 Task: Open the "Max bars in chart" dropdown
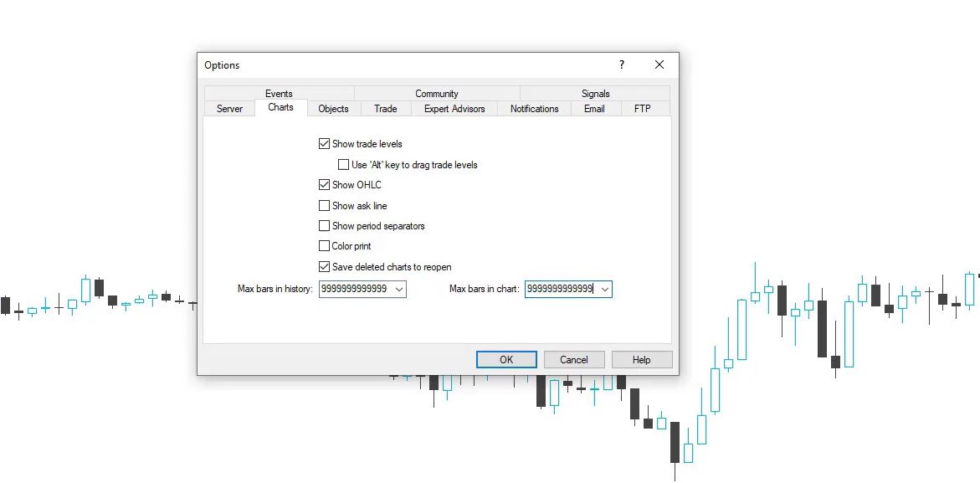click(605, 289)
